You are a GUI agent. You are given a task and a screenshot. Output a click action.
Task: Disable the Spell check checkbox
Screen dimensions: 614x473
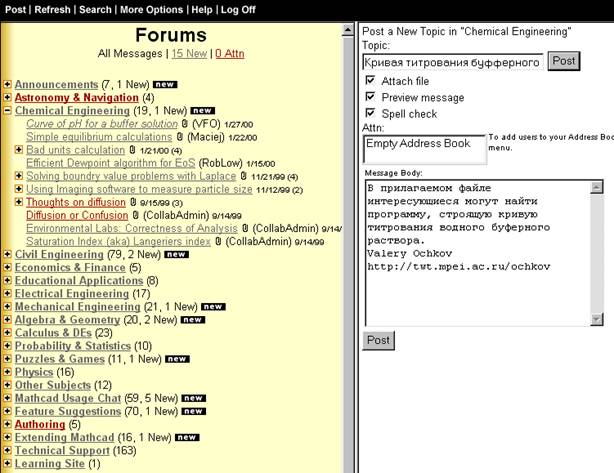[x=370, y=113]
